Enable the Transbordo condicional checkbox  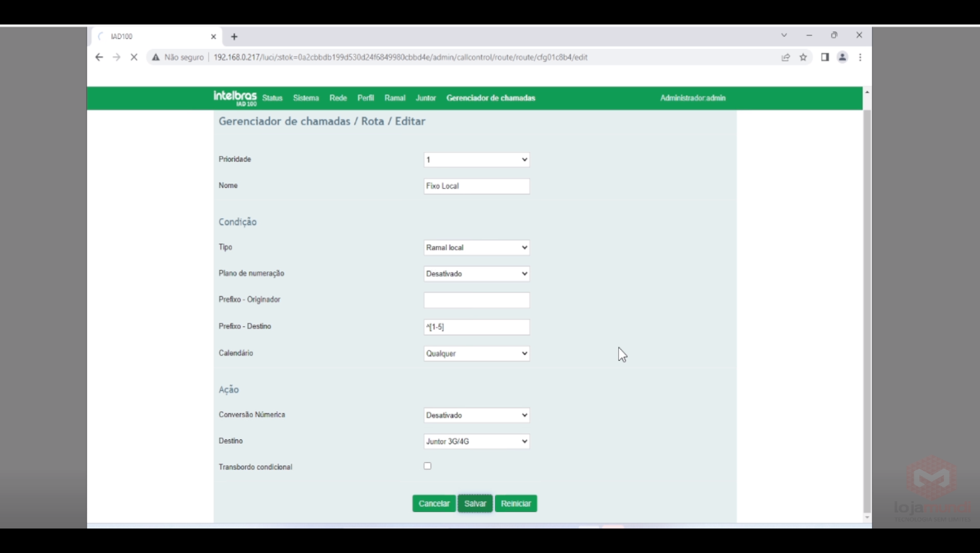(427, 466)
